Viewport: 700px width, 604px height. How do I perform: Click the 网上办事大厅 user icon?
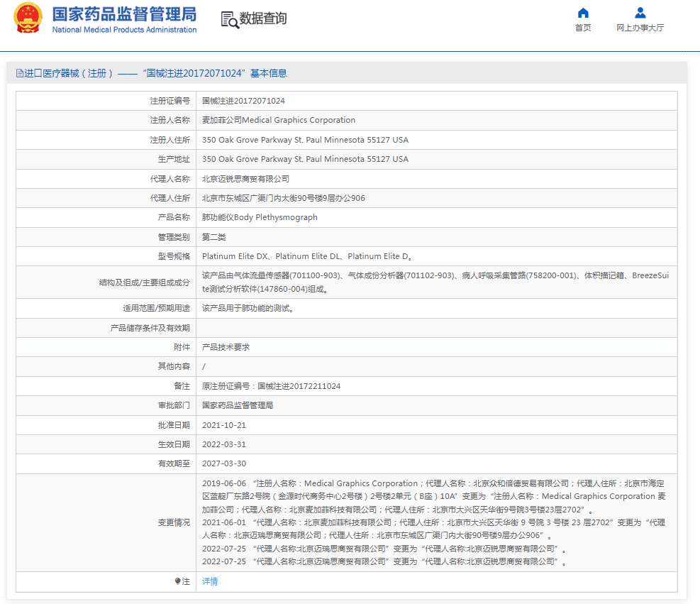tap(640, 13)
